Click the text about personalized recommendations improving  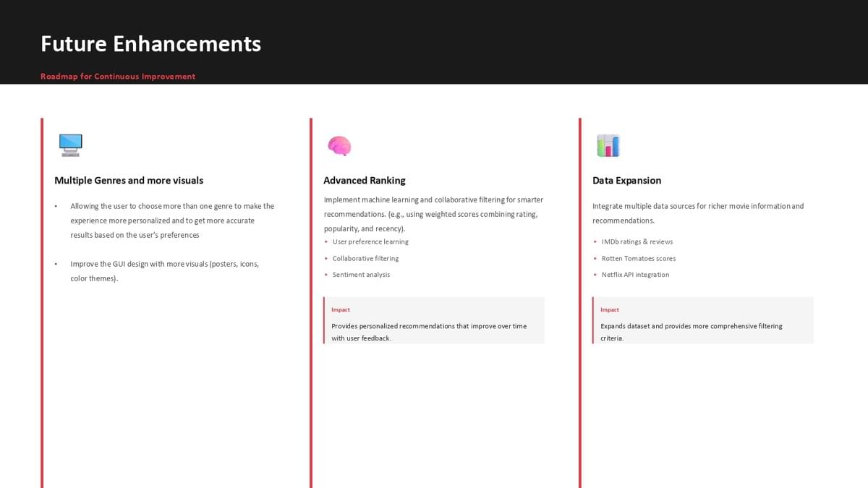(x=429, y=332)
